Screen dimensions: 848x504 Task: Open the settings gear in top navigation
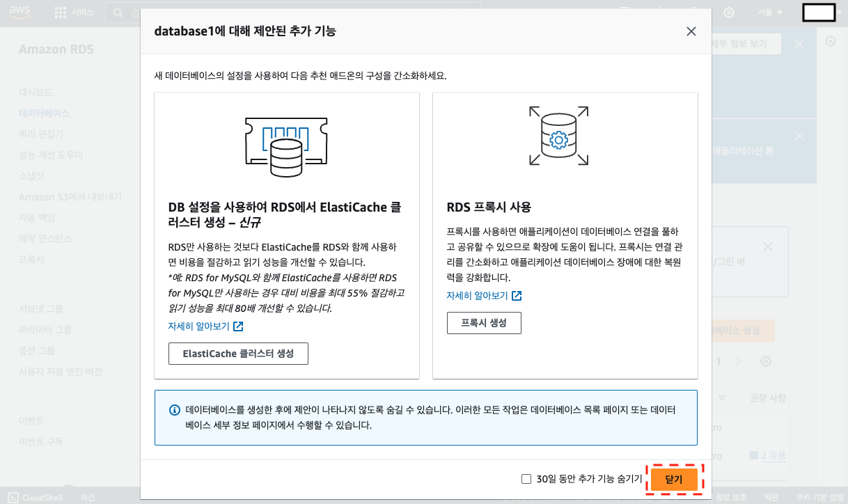pos(729,13)
